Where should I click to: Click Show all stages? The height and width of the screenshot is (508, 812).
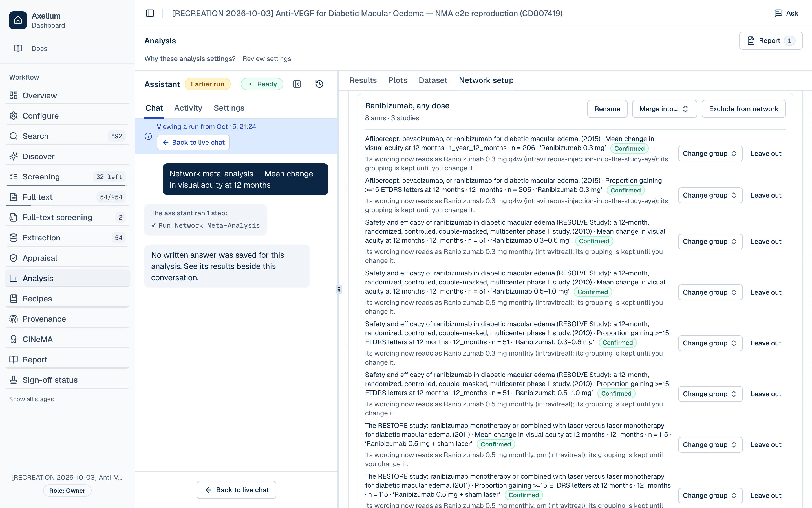[x=31, y=399]
